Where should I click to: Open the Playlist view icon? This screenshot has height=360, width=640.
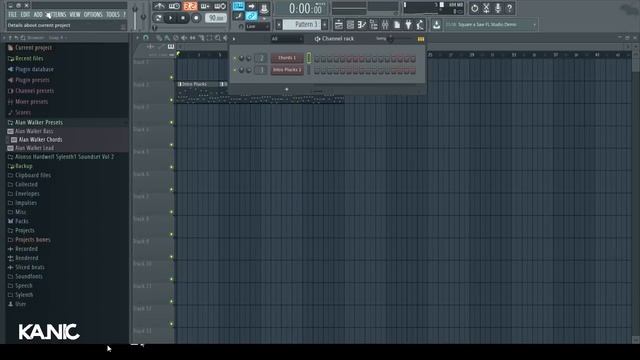pyautogui.click(x=338, y=25)
